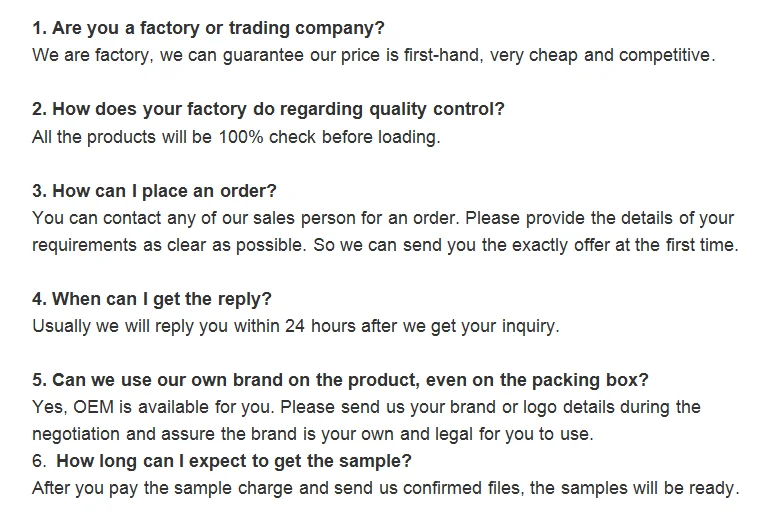Click the answer starting 'After you pay the sample charge'
Screen dimensions: 758x529
tap(385, 489)
